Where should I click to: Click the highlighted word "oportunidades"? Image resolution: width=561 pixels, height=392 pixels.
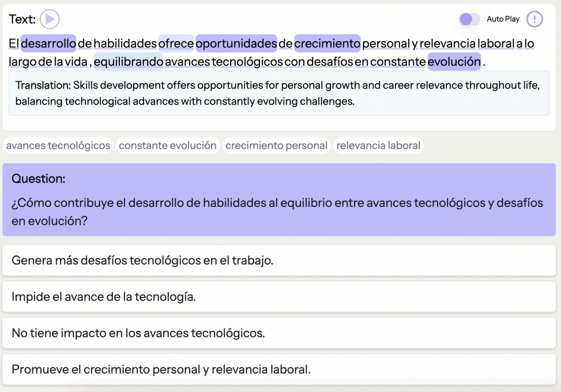[236, 43]
